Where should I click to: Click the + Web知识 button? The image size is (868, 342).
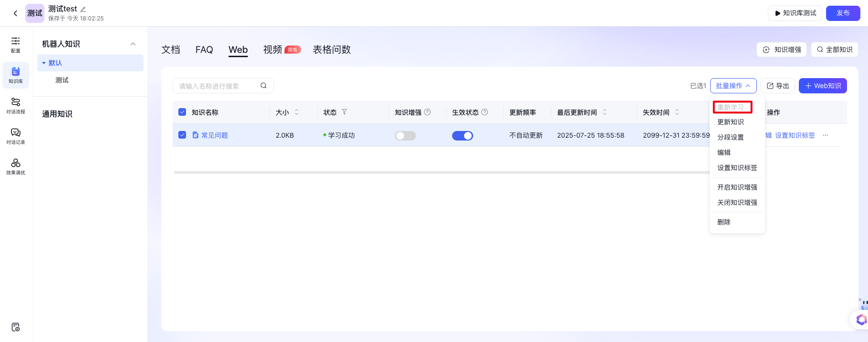coord(823,86)
